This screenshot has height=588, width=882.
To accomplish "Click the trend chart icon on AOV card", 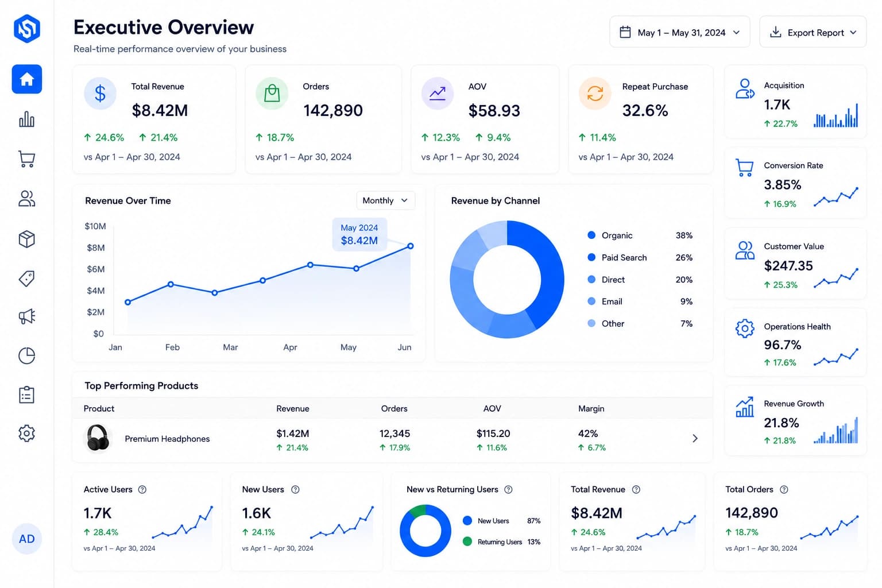I will click(438, 93).
